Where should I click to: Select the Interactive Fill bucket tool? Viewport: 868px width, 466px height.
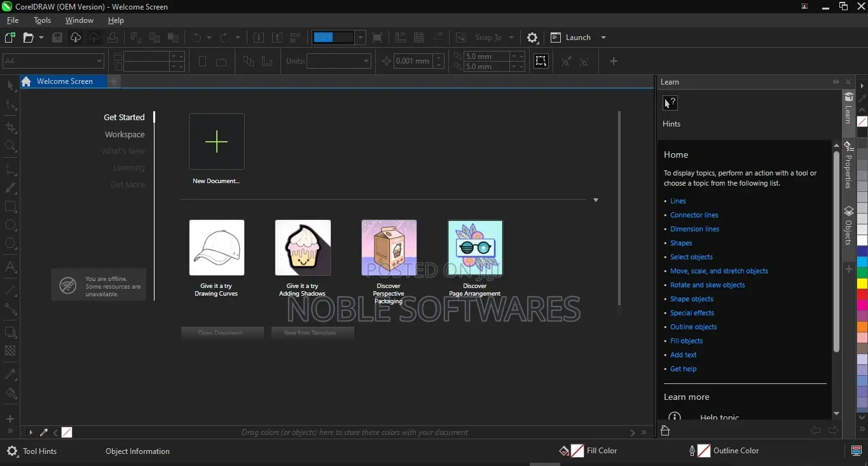(x=10, y=393)
